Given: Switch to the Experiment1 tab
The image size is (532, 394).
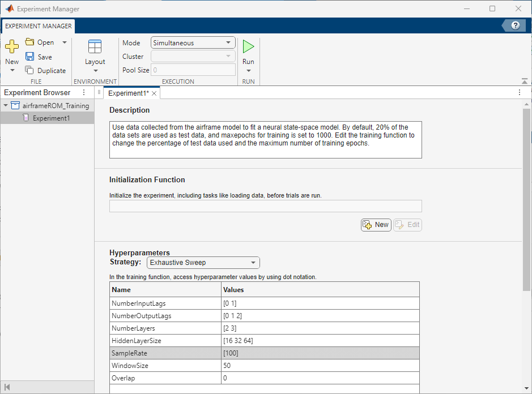Looking at the screenshot, I should pos(129,92).
